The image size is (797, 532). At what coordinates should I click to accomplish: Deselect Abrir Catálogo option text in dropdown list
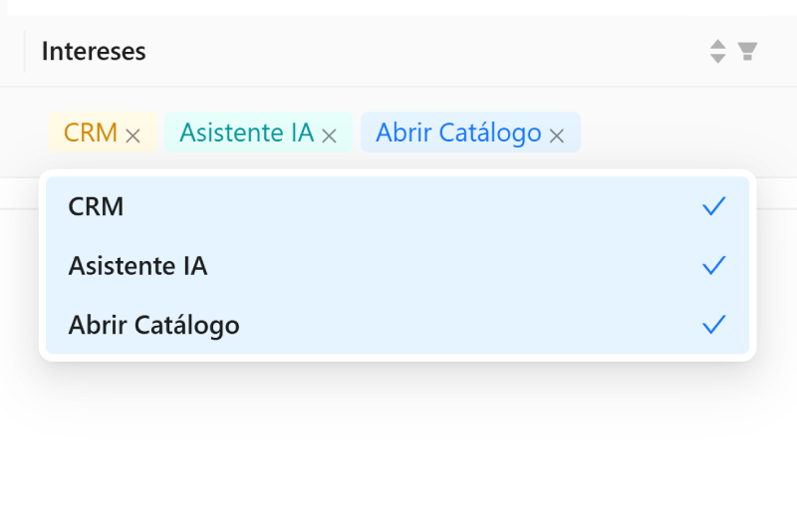[x=153, y=325]
